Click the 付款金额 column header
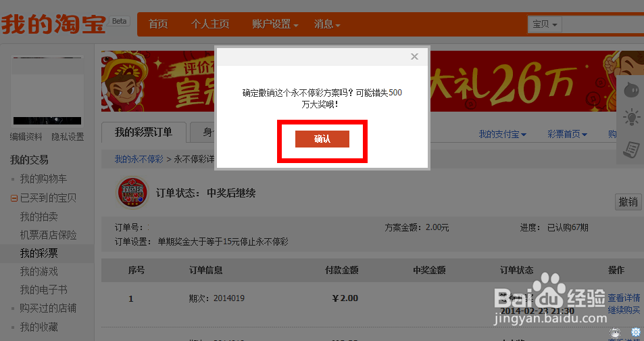Viewport: 644px width, 341px height. pos(342,270)
